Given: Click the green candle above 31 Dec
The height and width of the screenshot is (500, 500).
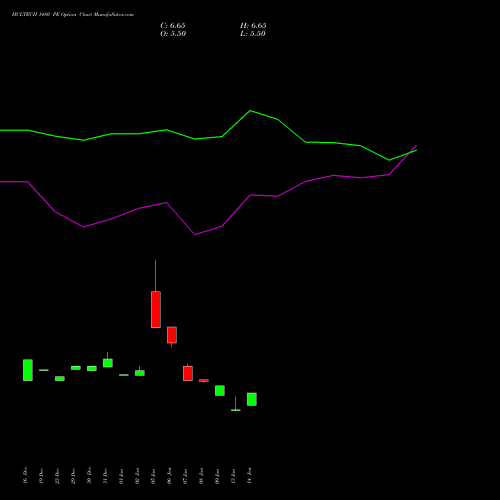Looking at the screenshot, I should click(x=108, y=363).
